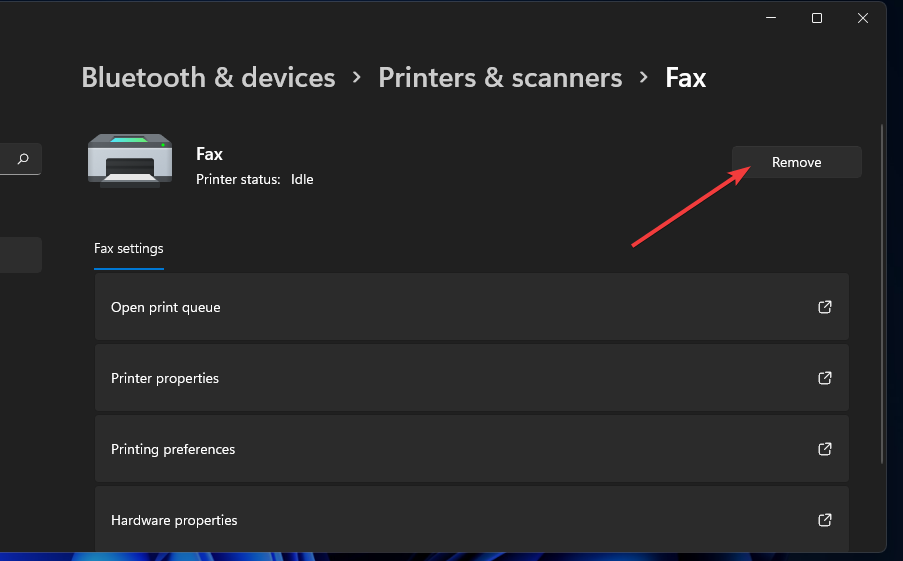Open Printer properties row label
The image size is (903, 561).
click(x=165, y=378)
